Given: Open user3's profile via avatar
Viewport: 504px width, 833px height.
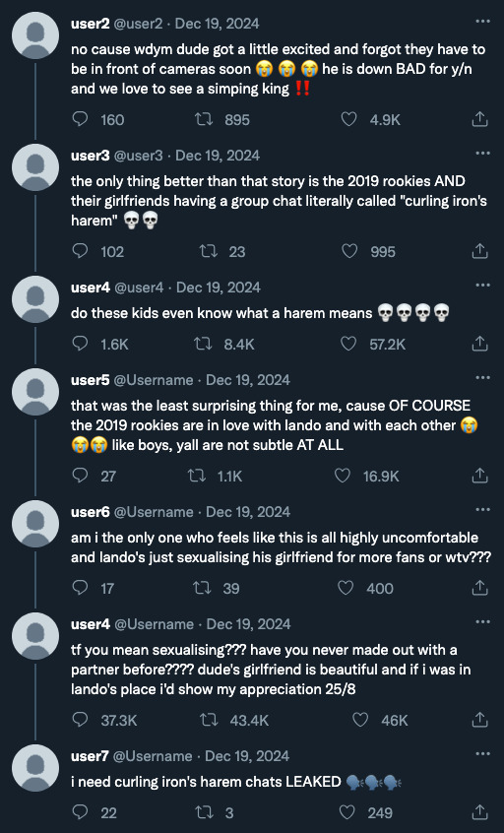Looking at the screenshot, I should pyautogui.click(x=35, y=167).
